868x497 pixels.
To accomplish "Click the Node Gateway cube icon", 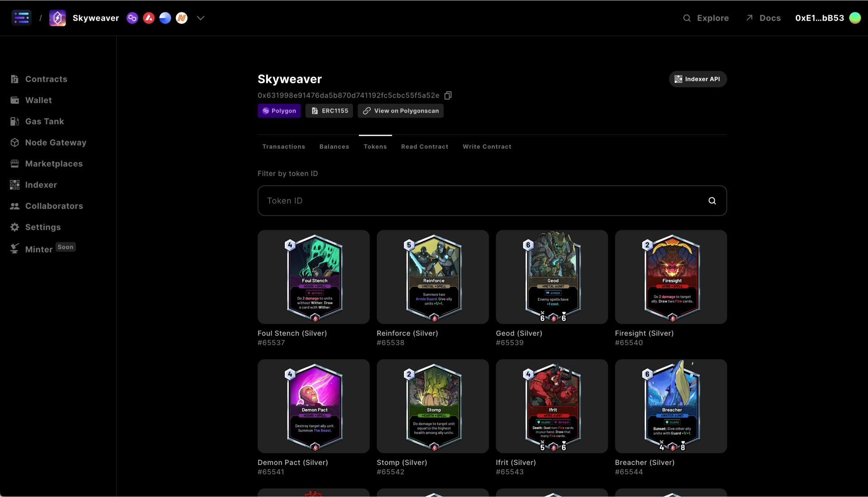I will point(14,142).
